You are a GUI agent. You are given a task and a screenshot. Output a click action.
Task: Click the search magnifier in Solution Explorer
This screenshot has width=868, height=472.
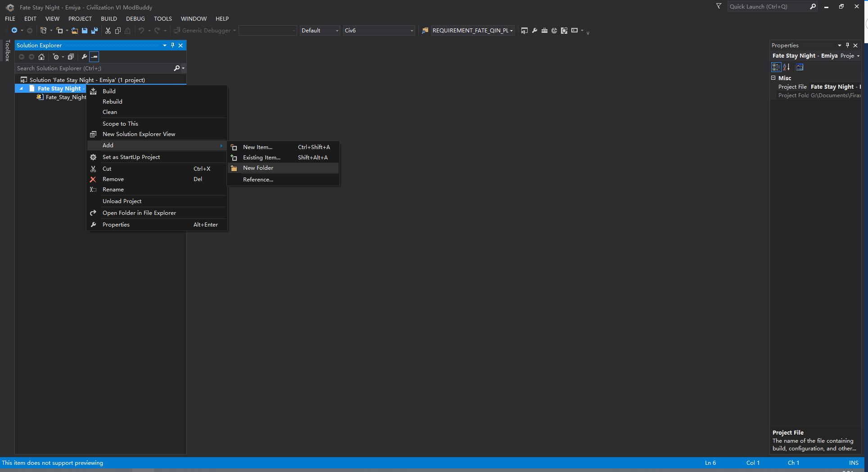pyautogui.click(x=176, y=68)
